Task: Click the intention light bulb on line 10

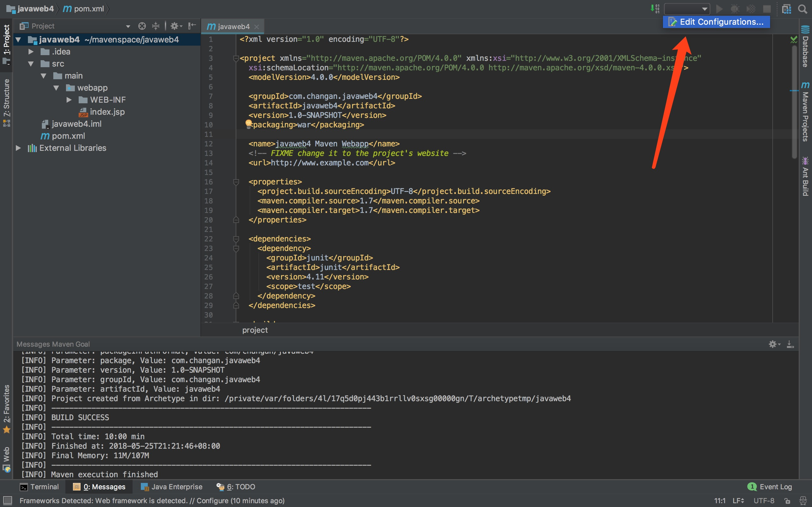Action: [249, 124]
